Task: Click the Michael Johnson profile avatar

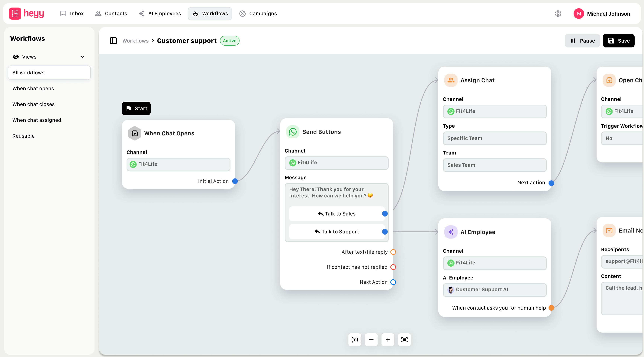Action: click(579, 14)
